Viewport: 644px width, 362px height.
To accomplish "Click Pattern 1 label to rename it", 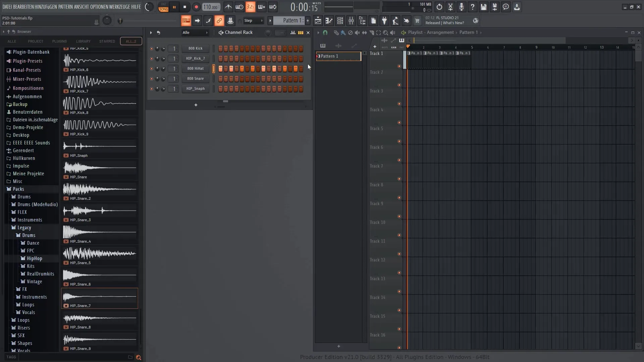I will (338, 56).
